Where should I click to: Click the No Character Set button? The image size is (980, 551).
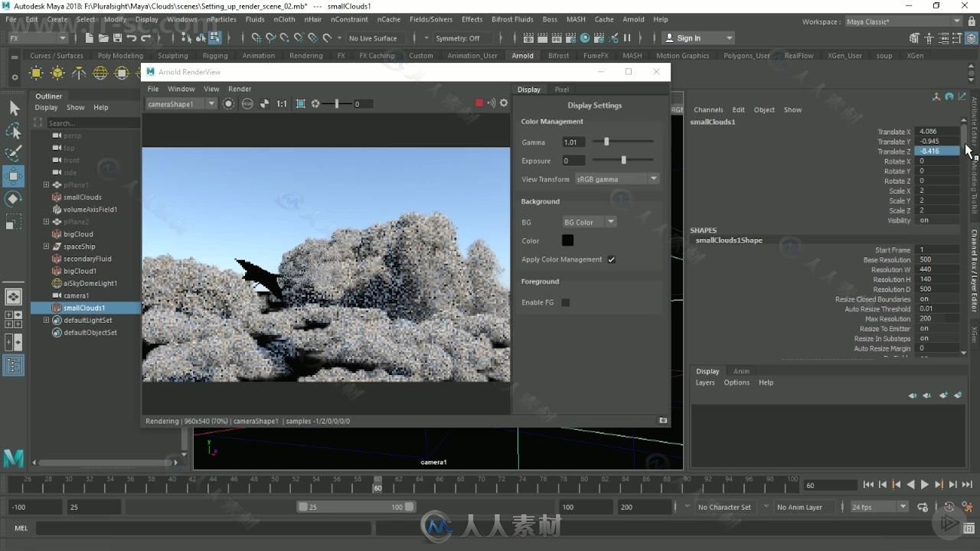724,507
